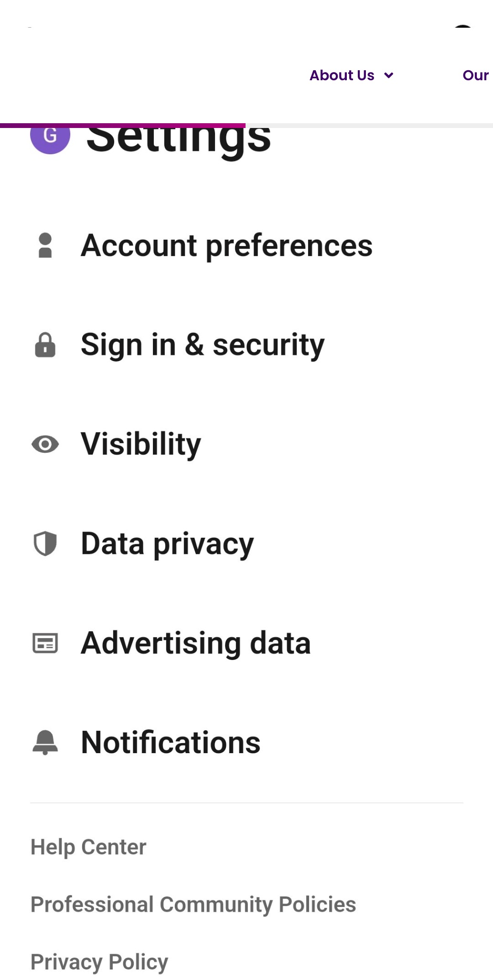
Task: Click the shield icon beside Data privacy
Action: (x=45, y=543)
